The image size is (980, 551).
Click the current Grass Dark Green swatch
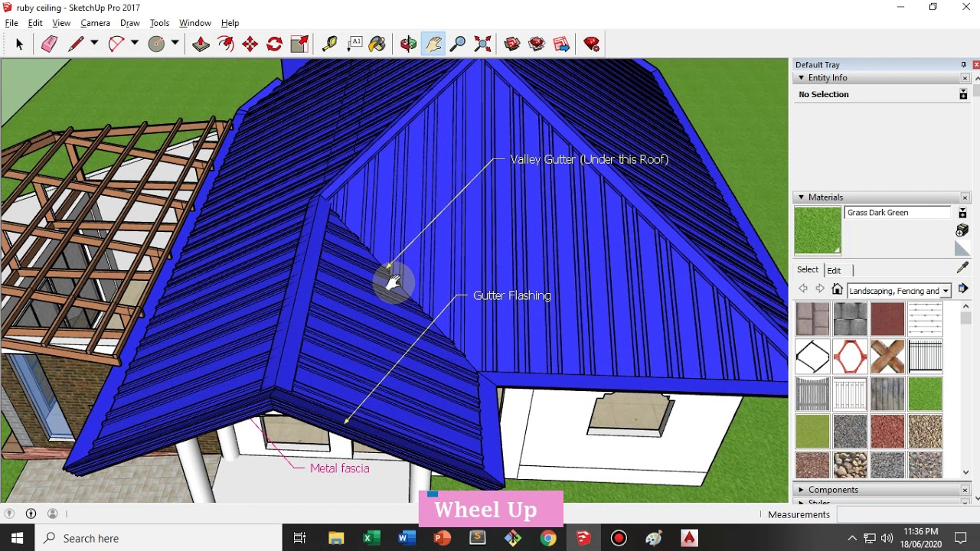(x=818, y=230)
